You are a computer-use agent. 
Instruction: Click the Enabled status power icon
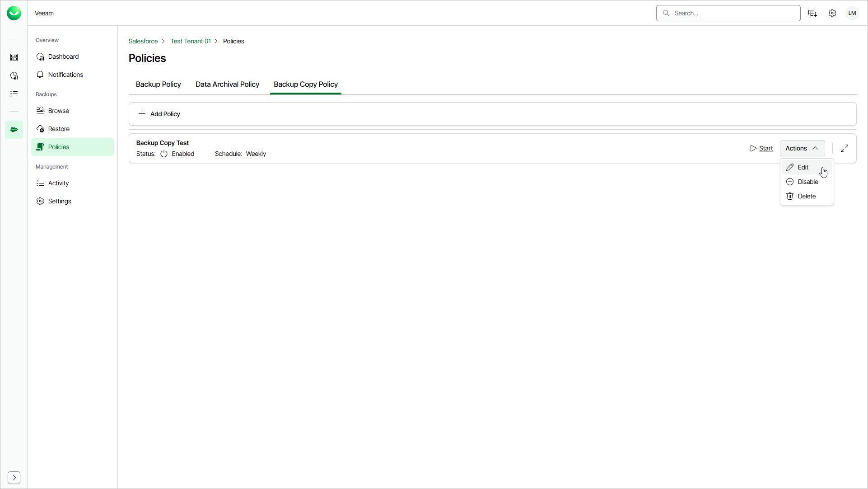coord(164,154)
